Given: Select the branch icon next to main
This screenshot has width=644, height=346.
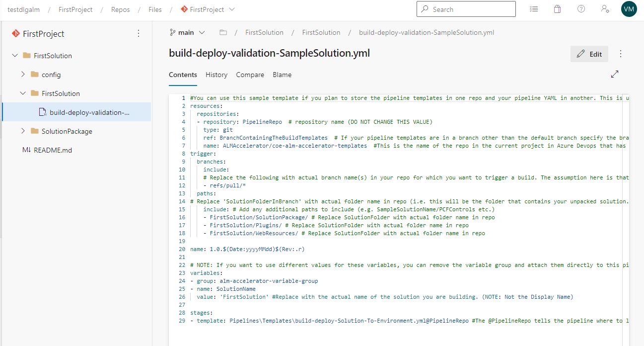Looking at the screenshot, I should pyautogui.click(x=172, y=32).
